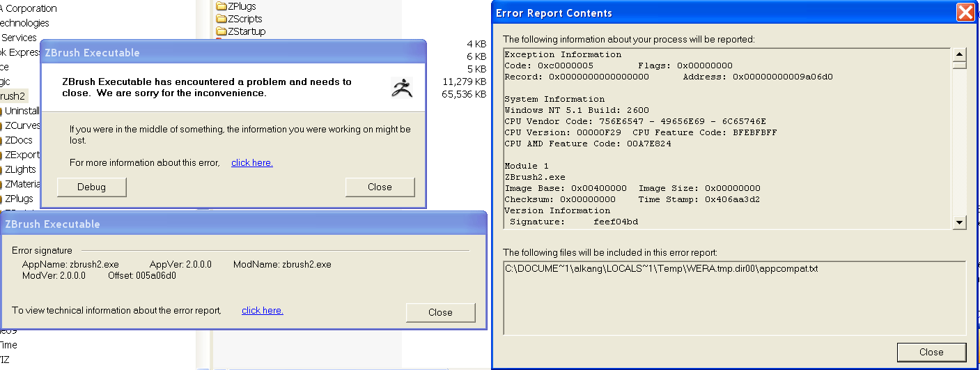Click the ZStartup folder icon
This screenshot has height=370, width=980.
pyautogui.click(x=222, y=31)
